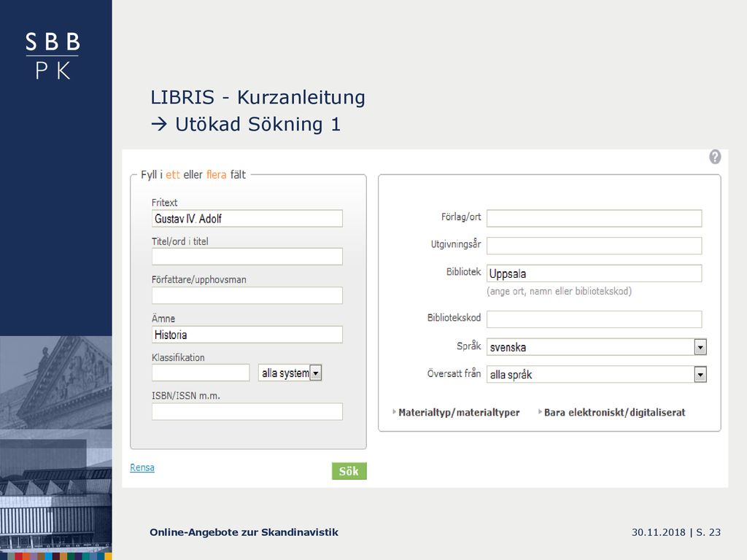The width and height of the screenshot is (747, 560).
Task: Open the alla system classification dropdown
Action: (290, 373)
